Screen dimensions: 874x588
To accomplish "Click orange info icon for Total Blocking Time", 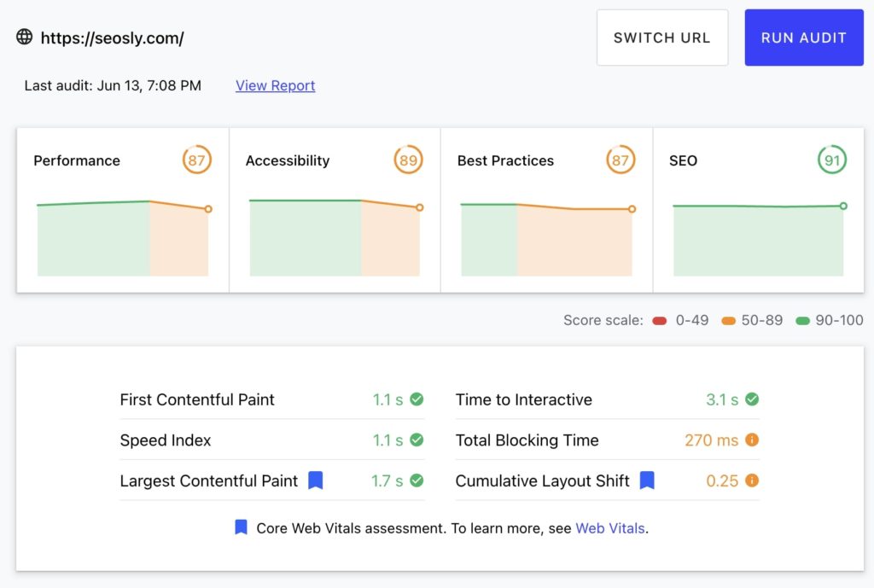I will click(x=752, y=440).
